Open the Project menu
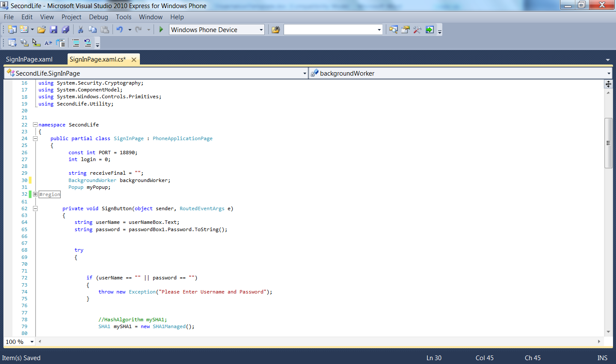The image size is (616, 364). click(x=71, y=17)
